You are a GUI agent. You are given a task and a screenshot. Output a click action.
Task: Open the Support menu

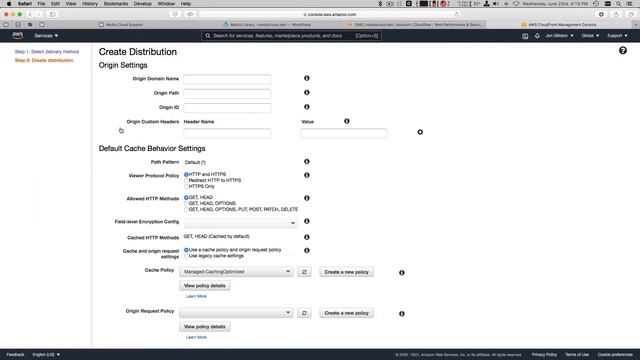point(617,36)
